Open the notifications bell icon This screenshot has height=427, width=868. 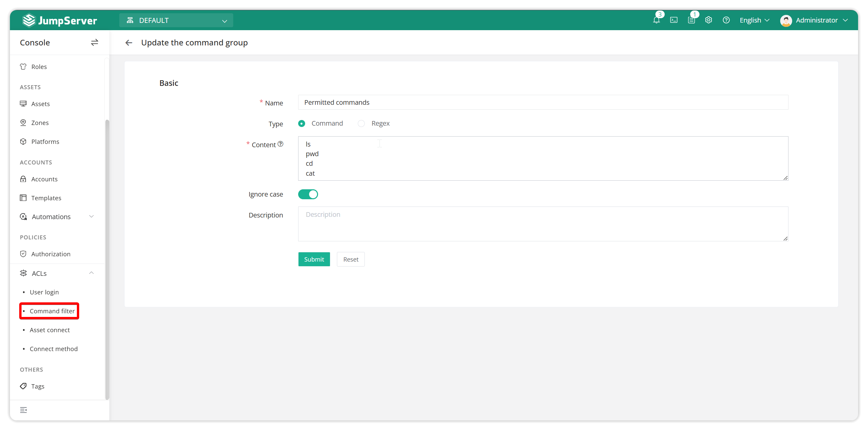[656, 20]
